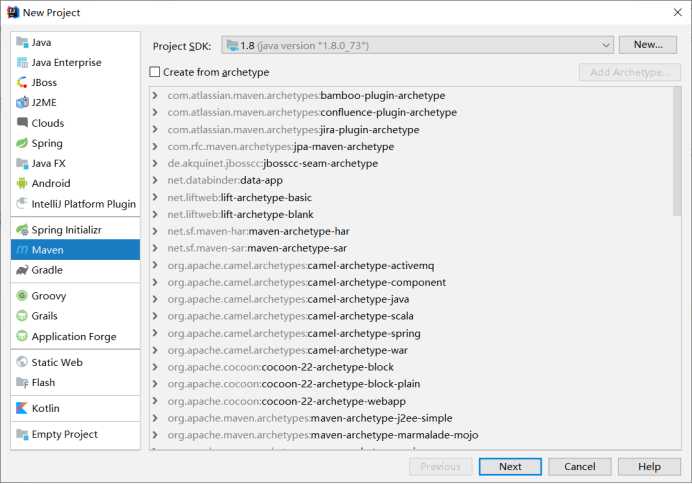Select the Java project type icon

(22, 42)
